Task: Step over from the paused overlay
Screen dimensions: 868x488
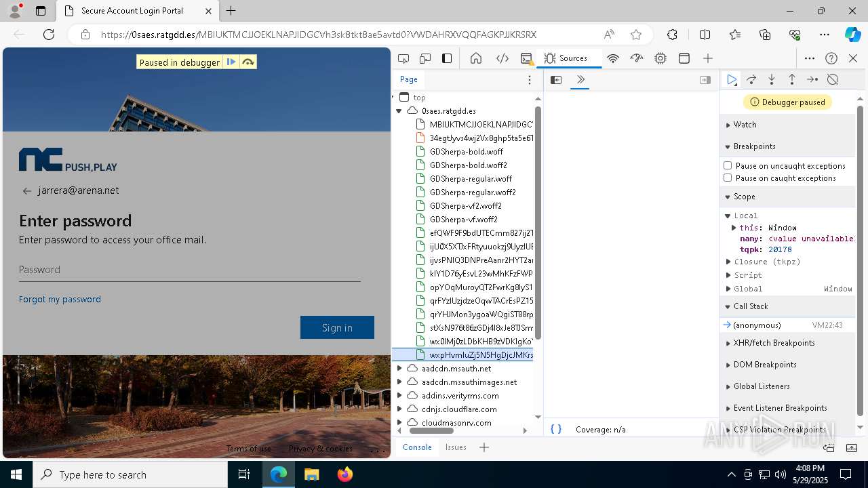Action: pyautogui.click(x=248, y=62)
